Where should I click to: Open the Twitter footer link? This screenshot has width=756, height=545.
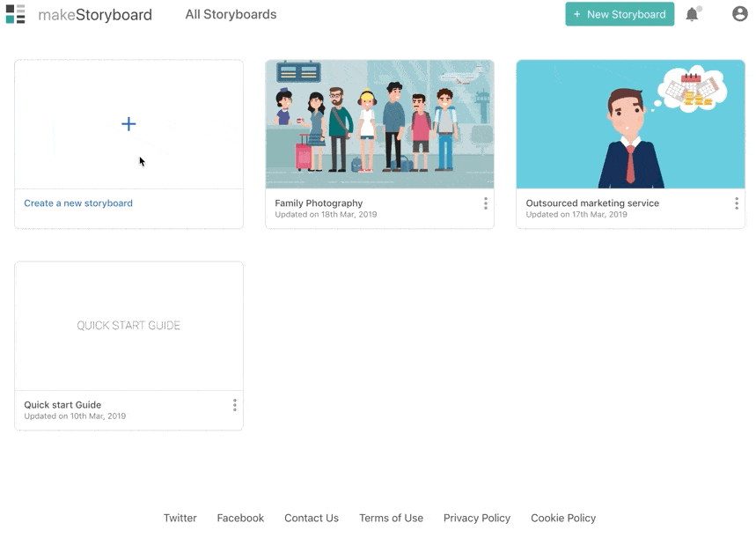pyautogui.click(x=180, y=518)
